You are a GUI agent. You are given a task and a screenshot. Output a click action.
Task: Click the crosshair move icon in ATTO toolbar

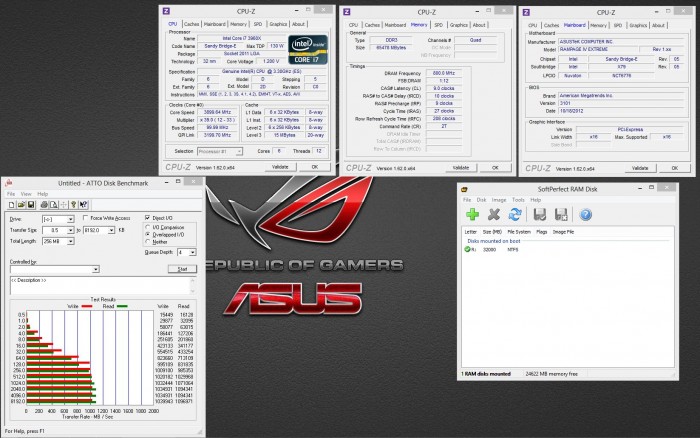point(63,205)
